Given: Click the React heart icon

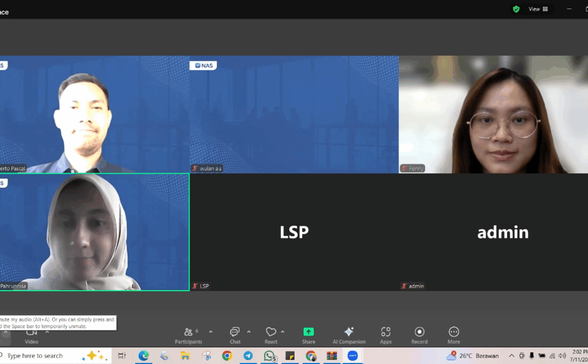Looking at the screenshot, I should [271, 335].
